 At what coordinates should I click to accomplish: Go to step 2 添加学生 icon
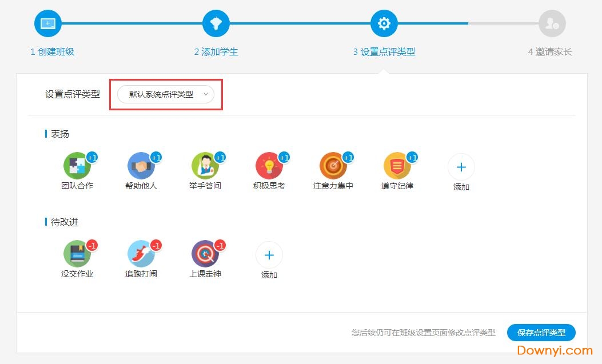click(x=216, y=23)
